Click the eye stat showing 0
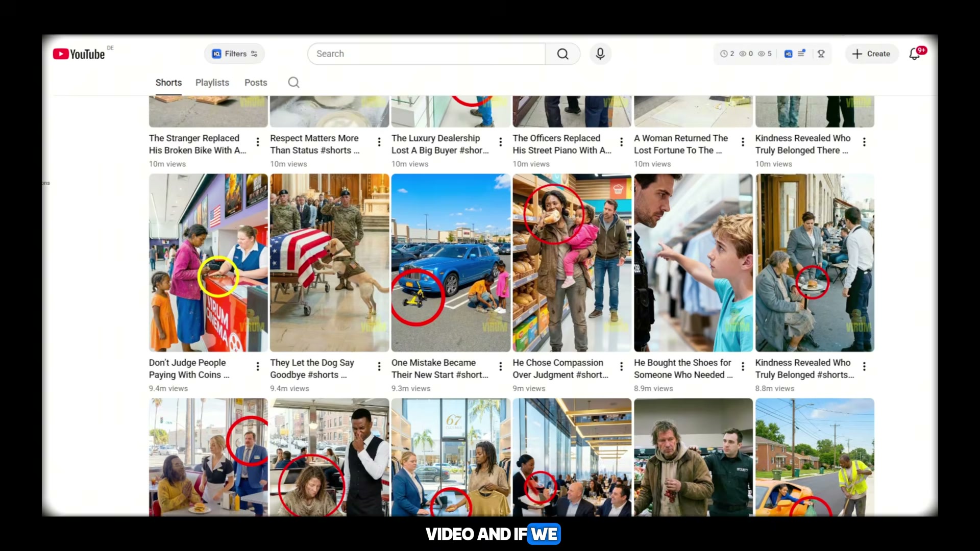This screenshot has width=980, height=551. tap(746, 54)
